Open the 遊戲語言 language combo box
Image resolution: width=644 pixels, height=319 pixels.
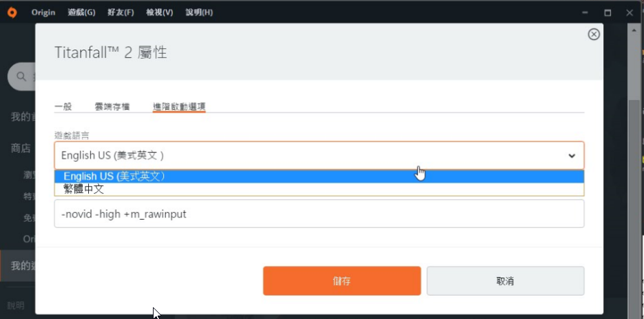point(319,156)
